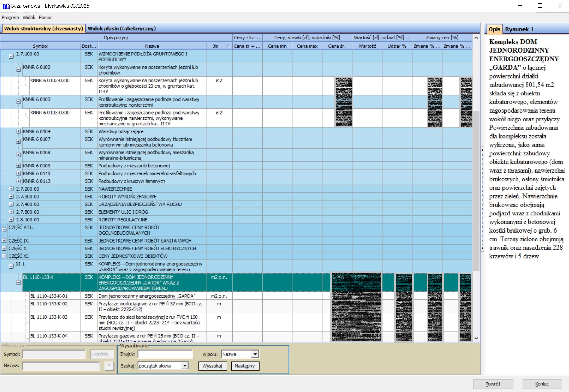The image size is (569, 392).
Task: Click the Powrót button
Action: pyautogui.click(x=493, y=384)
